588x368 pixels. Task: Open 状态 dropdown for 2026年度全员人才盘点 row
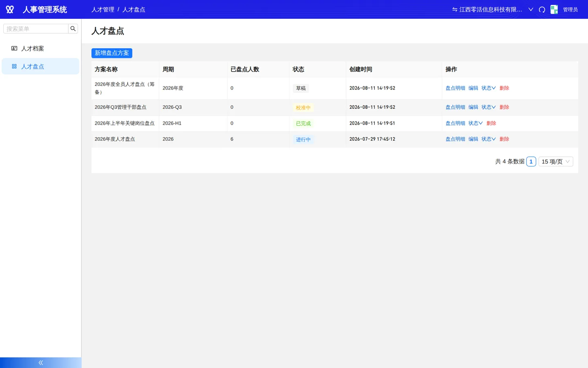(488, 88)
